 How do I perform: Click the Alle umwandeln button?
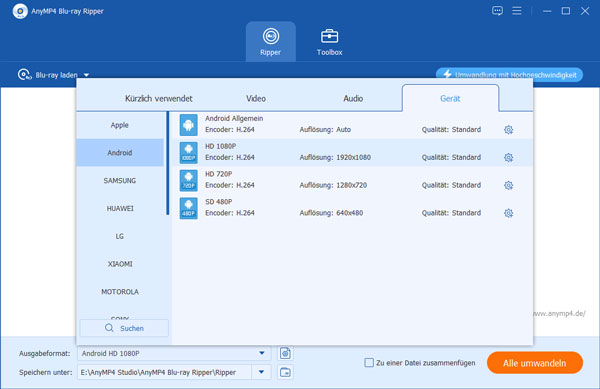tap(535, 363)
